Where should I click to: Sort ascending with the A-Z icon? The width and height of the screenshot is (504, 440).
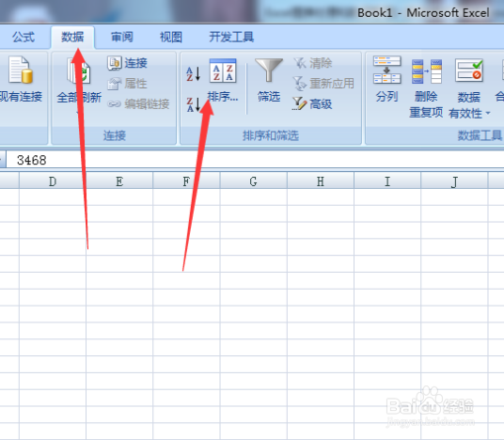pyautogui.click(x=194, y=73)
